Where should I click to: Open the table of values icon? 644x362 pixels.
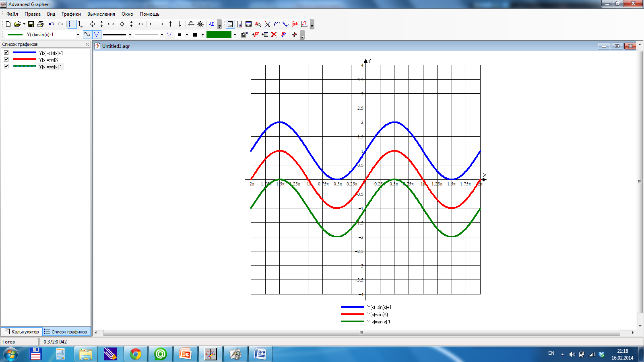coord(248,24)
